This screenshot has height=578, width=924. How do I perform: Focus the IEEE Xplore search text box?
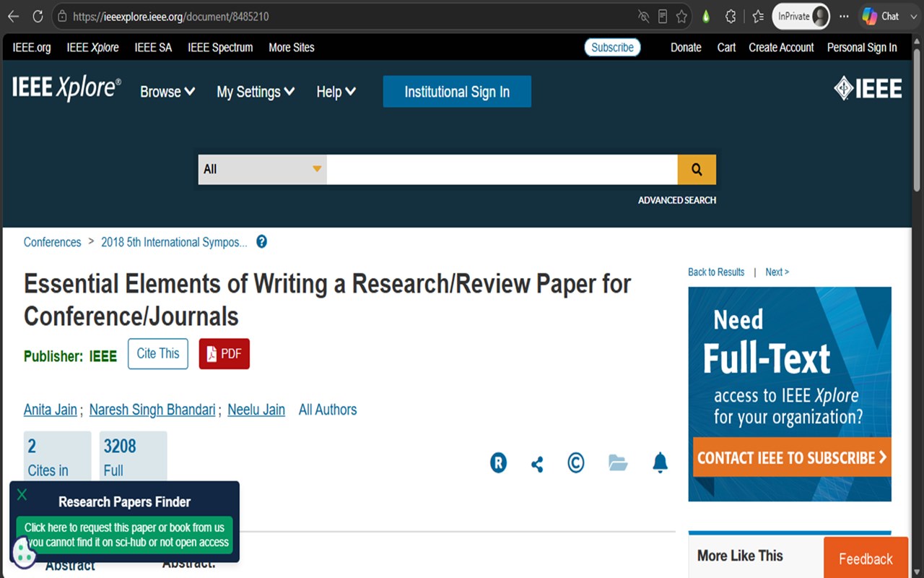502,169
